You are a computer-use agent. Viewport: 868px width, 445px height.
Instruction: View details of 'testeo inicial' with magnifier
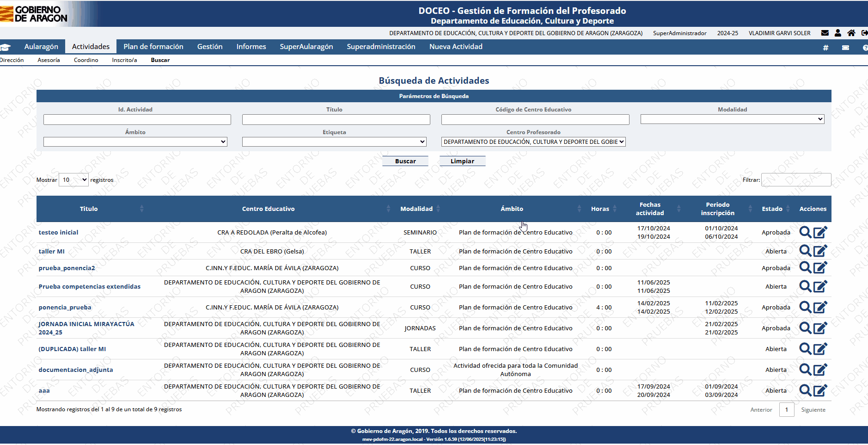pos(805,232)
